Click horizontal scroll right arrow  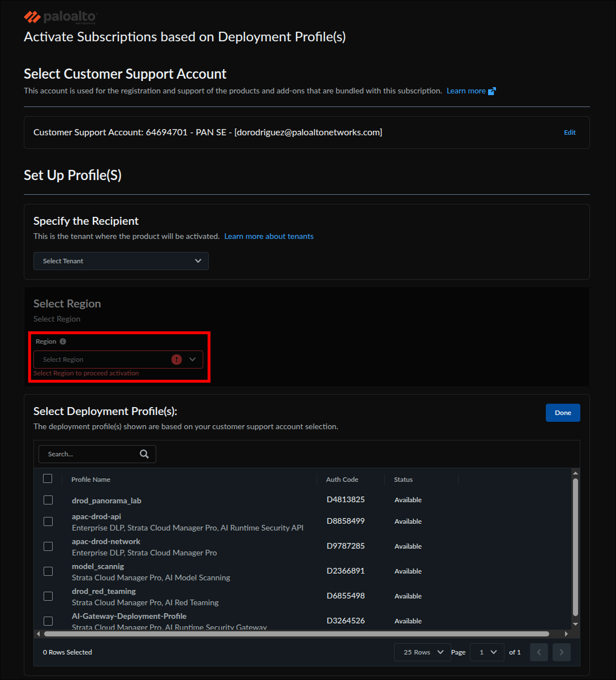[566, 634]
